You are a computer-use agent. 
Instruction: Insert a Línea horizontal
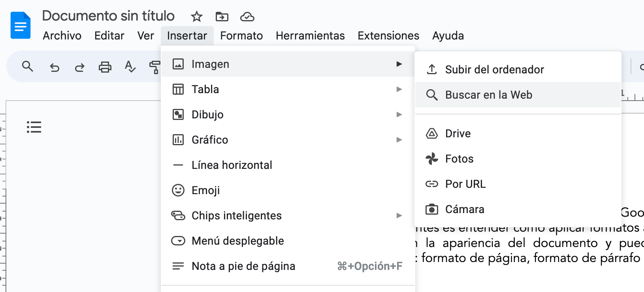(232, 165)
